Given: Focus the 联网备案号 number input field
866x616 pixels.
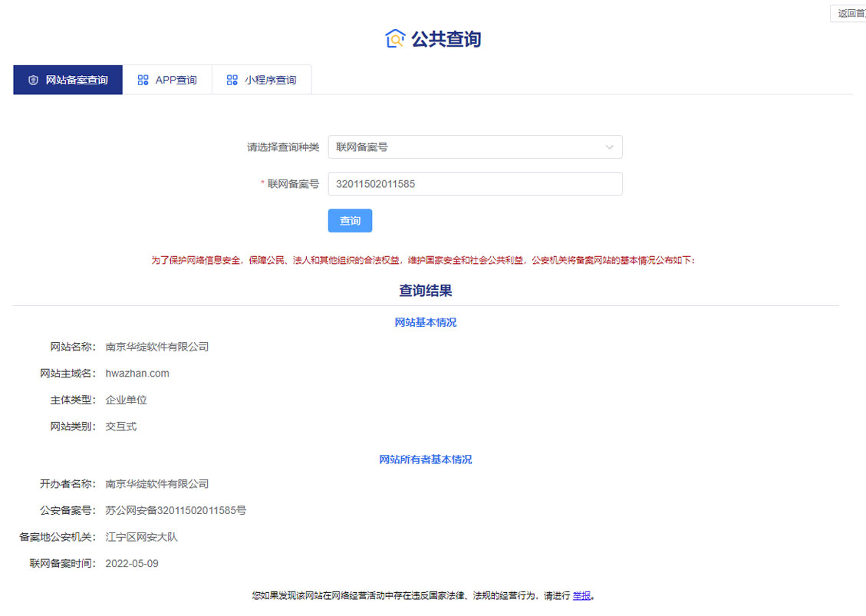Looking at the screenshot, I should tap(474, 184).
